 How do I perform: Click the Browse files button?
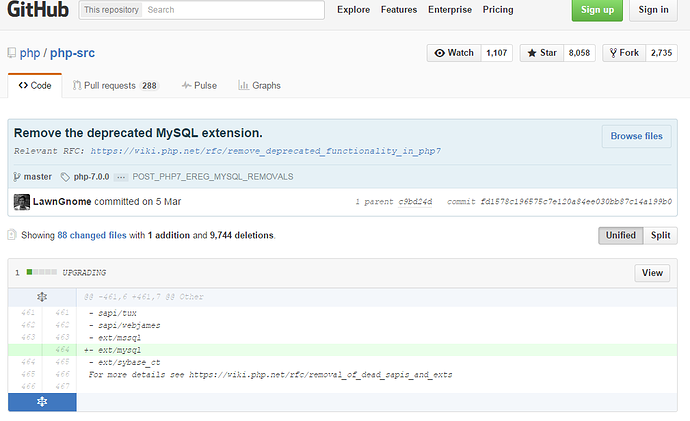pos(636,136)
